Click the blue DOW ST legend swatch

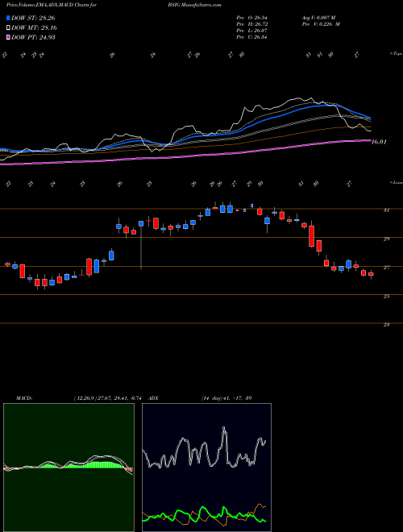tap(8, 18)
